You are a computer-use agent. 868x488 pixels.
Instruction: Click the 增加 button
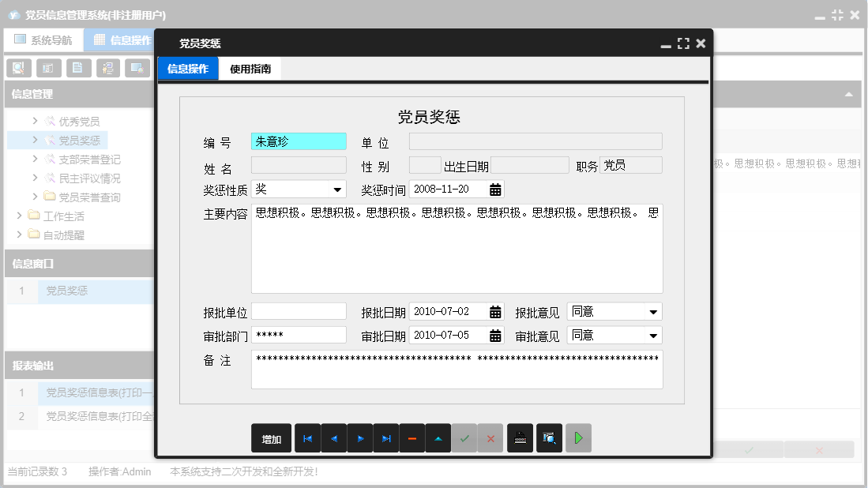coord(271,438)
